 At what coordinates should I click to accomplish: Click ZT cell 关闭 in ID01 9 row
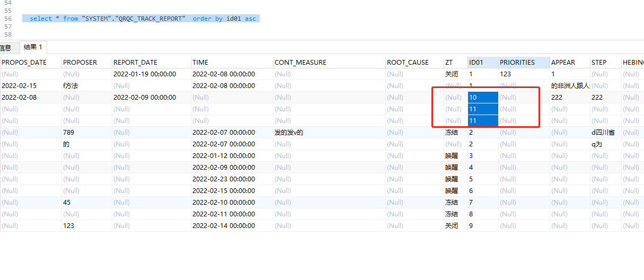(455, 225)
